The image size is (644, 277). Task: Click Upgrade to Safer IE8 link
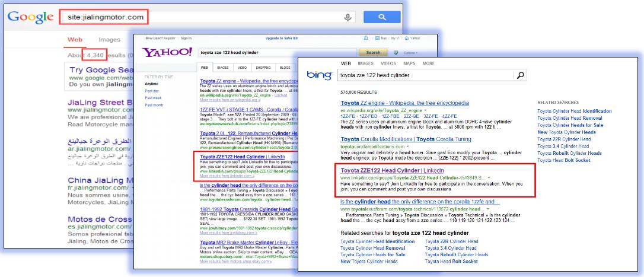coord(281,38)
